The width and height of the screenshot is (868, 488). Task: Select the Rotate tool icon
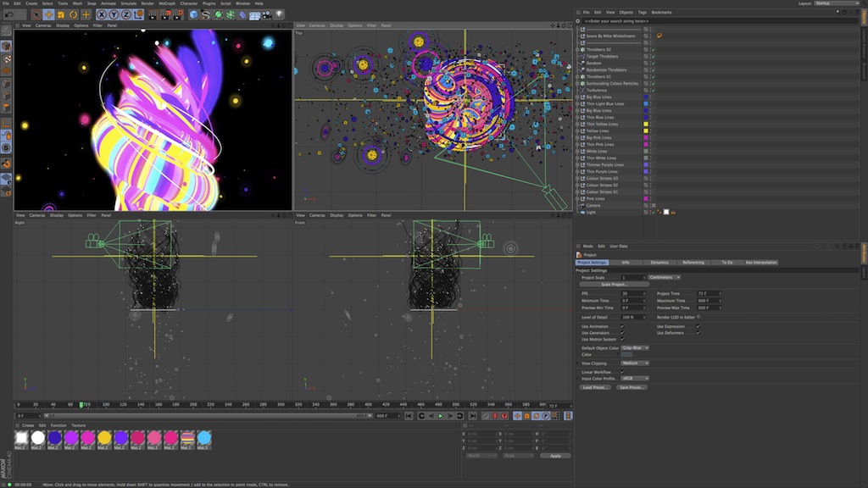point(74,14)
